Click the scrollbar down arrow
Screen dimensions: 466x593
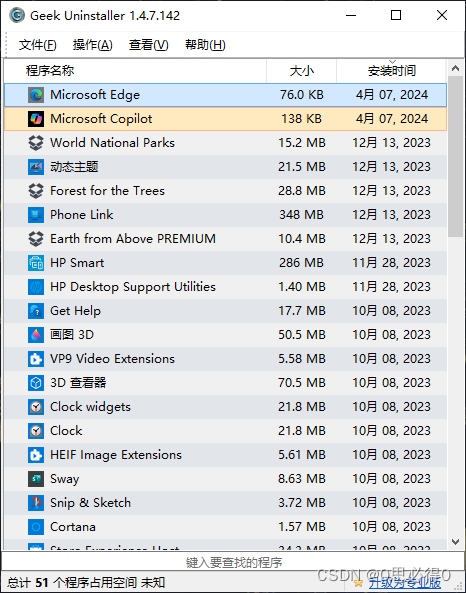(456, 542)
